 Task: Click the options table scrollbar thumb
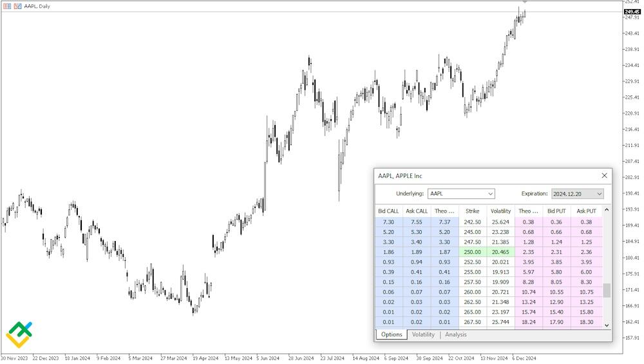607,290
